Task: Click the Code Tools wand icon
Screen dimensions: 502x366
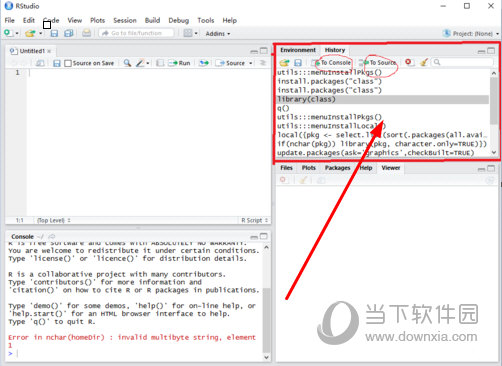Action: tap(141, 63)
